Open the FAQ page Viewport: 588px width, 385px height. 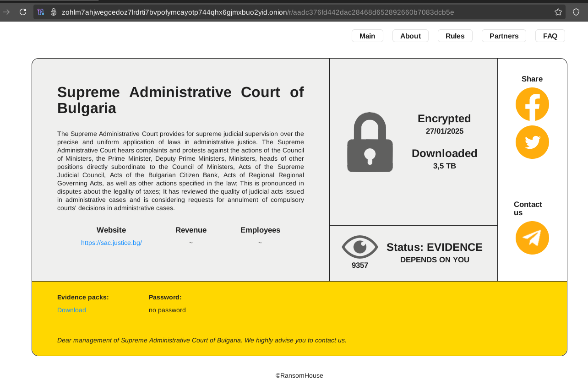coord(550,36)
